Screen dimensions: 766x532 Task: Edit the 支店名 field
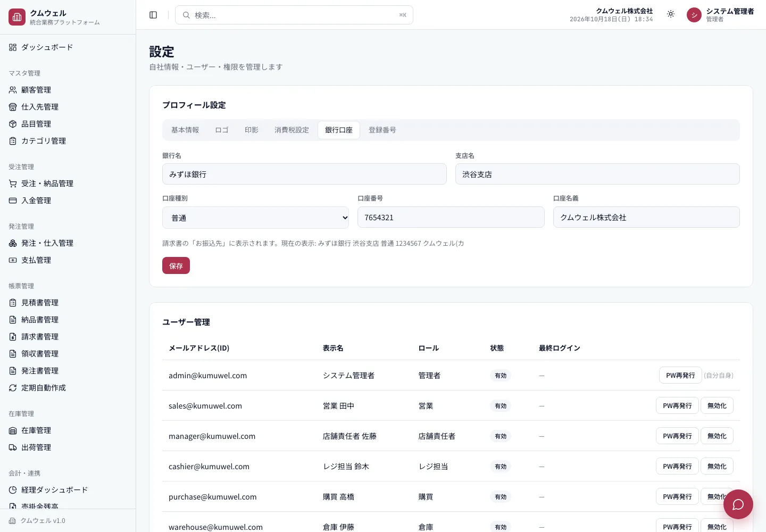(597, 174)
